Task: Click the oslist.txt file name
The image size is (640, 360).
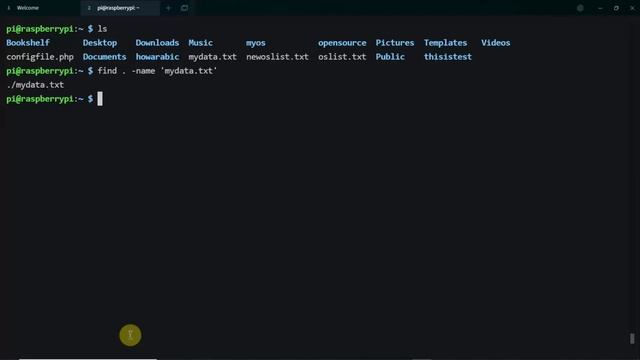Action: 342,57
